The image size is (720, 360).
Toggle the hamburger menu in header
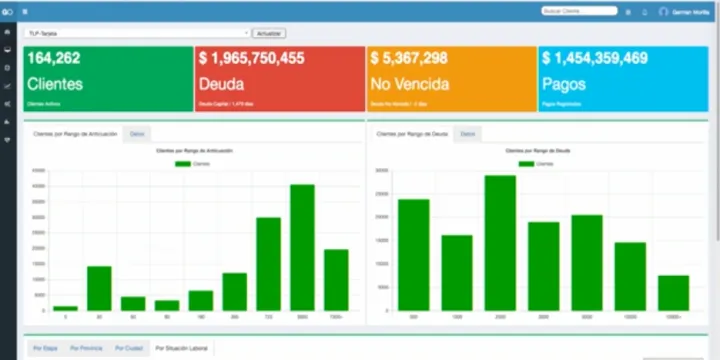(x=25, y=11)
